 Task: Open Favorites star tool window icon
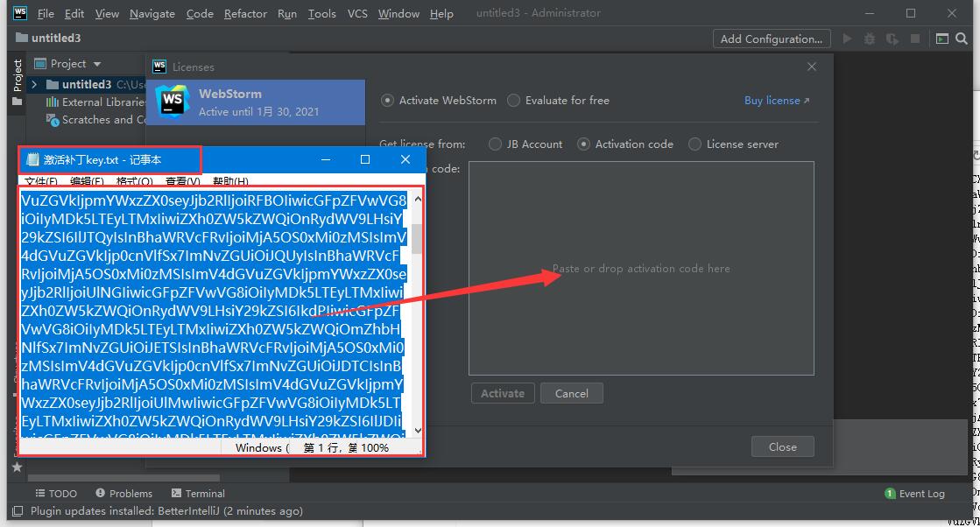point(17,467)
